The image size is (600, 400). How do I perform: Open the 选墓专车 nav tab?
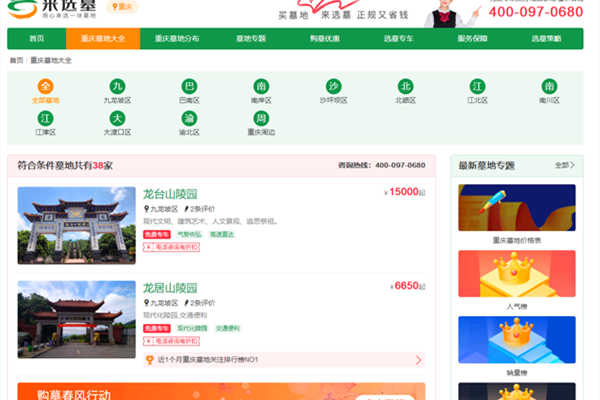399,39
